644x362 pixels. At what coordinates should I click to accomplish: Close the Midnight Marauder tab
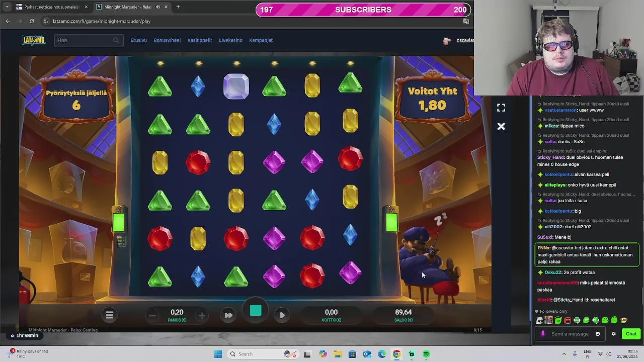point(166,7)
